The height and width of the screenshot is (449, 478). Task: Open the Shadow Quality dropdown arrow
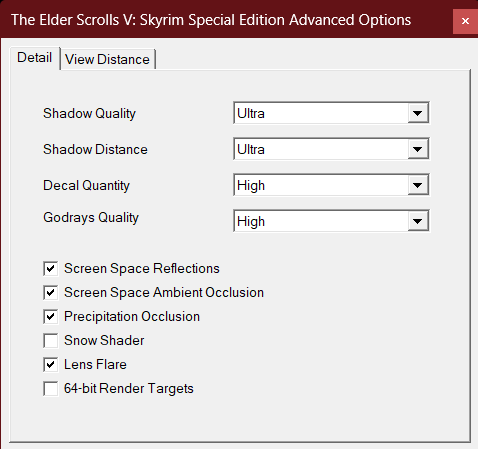pos(418,113)
